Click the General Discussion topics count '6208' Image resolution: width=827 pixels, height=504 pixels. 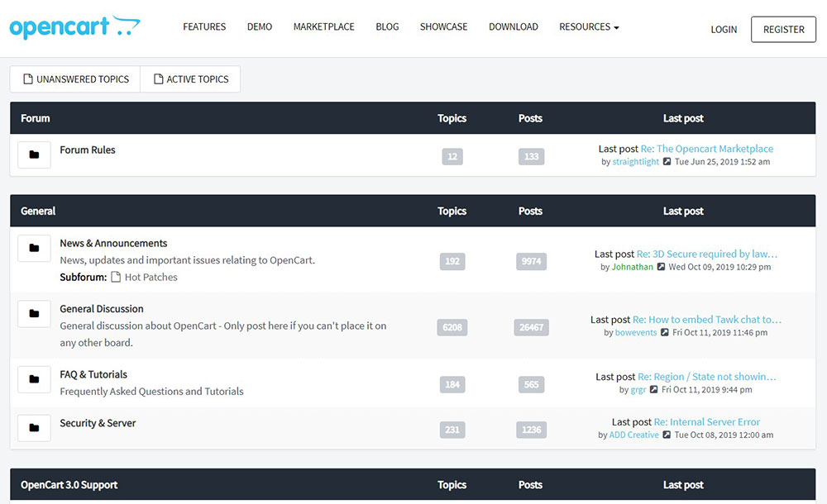(x=452, y=327)
